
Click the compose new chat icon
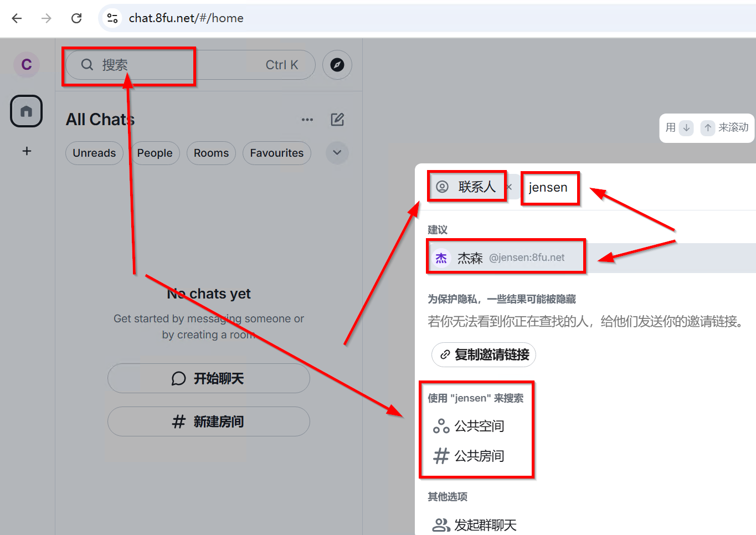click(x=337, y=120)
